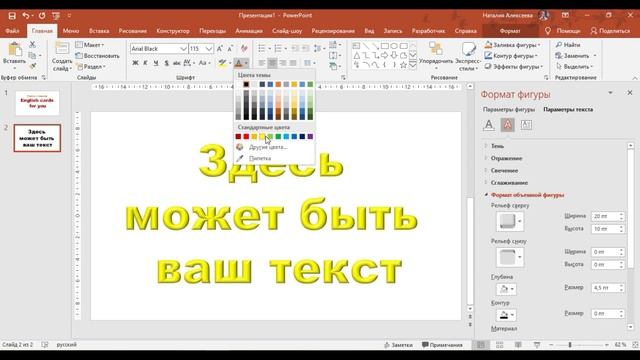Justify text alignment button

coord(293,63)
